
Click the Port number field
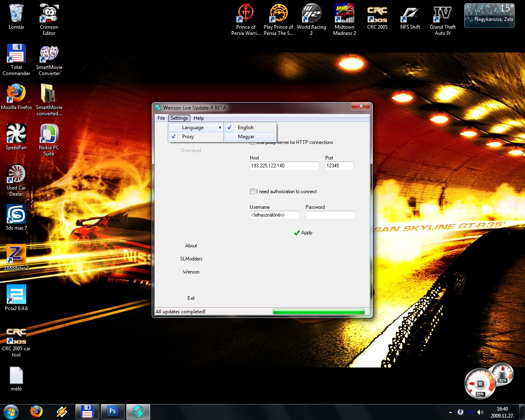[x=339, y=166]
